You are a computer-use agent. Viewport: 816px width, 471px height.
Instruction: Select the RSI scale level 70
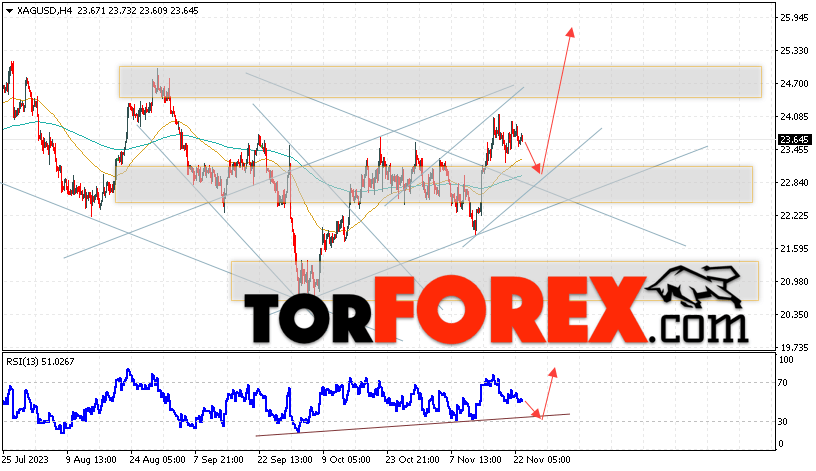coord(783,383)
